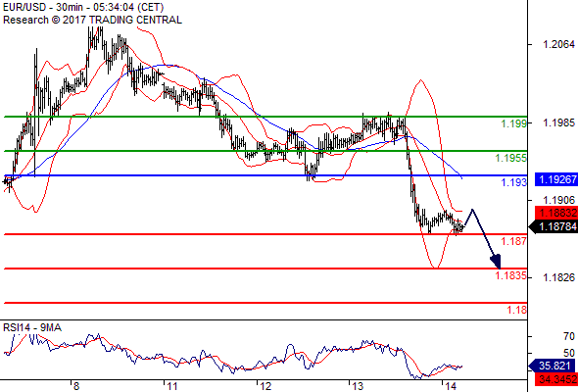Click the date label 12 on time axis
The width and height of the screenshot is (578, 392).
tap(265, 386)
